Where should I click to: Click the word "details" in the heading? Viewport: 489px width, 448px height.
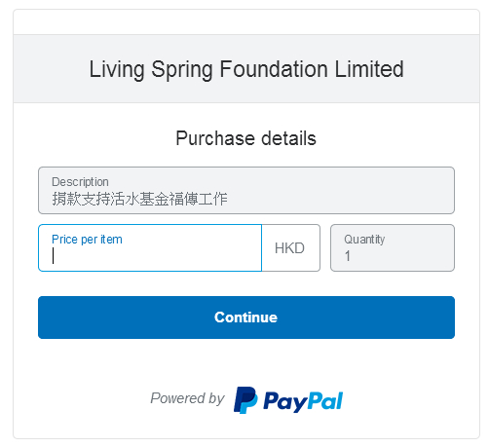288,138
